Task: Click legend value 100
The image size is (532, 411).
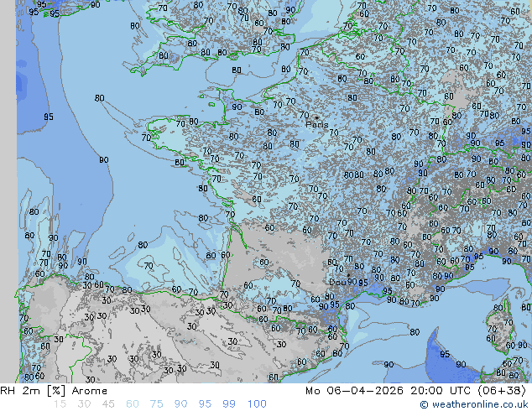Action: 257,404
